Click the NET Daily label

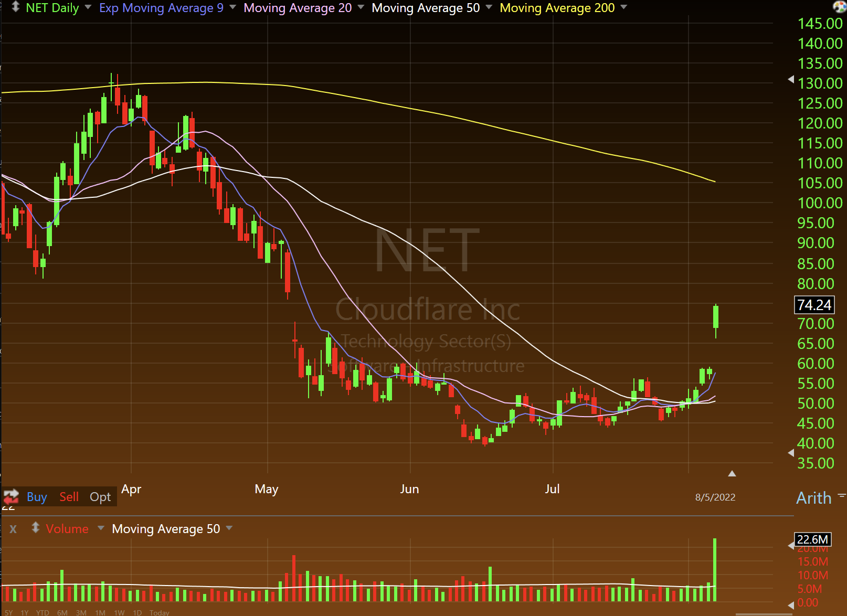pyautogui.click(x=52, y=8)
